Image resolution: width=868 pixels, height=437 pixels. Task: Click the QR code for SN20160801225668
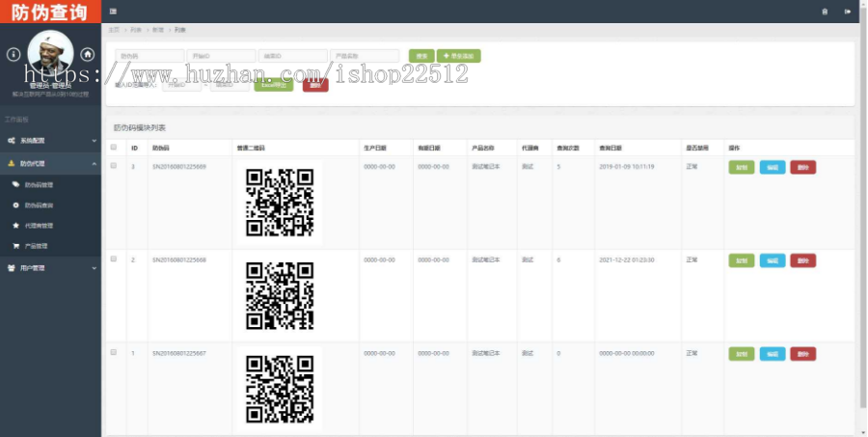[x=280, y=296]
